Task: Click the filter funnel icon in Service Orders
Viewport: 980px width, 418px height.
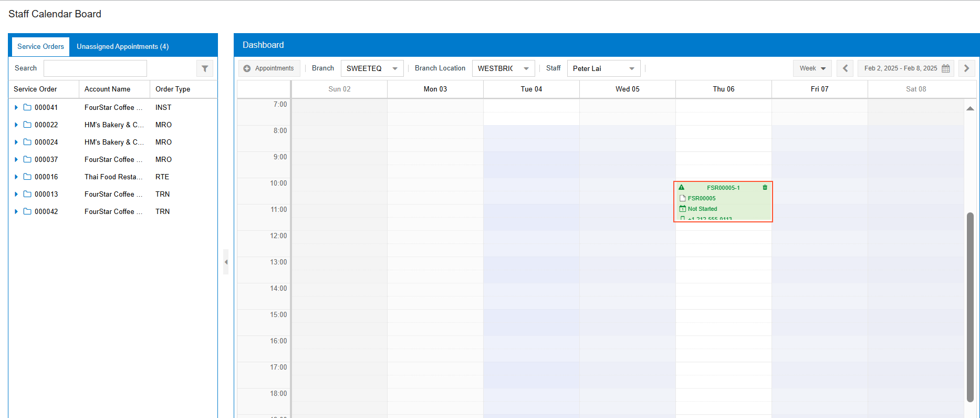Action: 205,68
